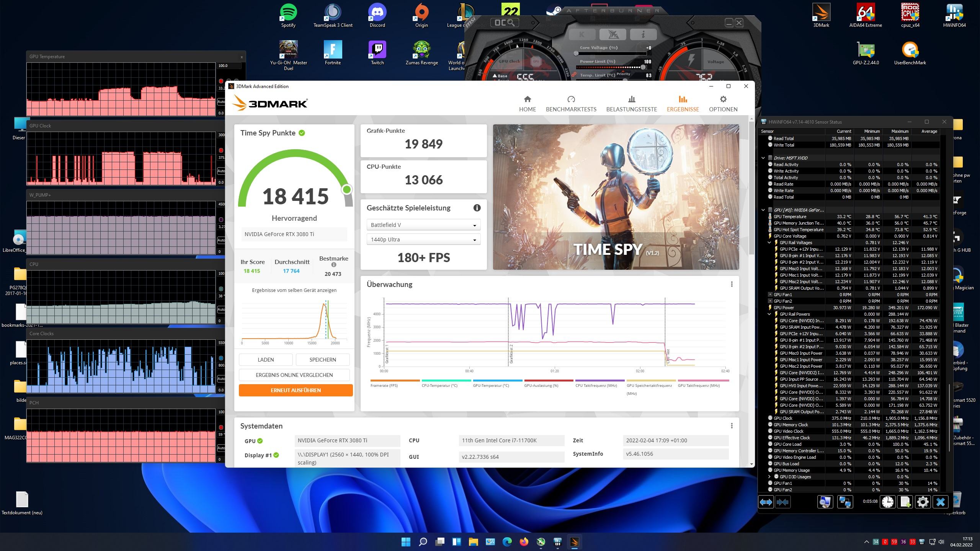Click red color dot in GPU Temperature graph
The height and width of the screenshot is (551, 980).
(221, 81)
